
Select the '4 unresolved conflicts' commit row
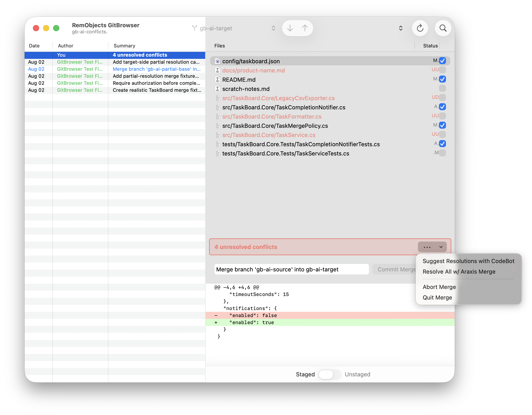[x=115, y=55]
